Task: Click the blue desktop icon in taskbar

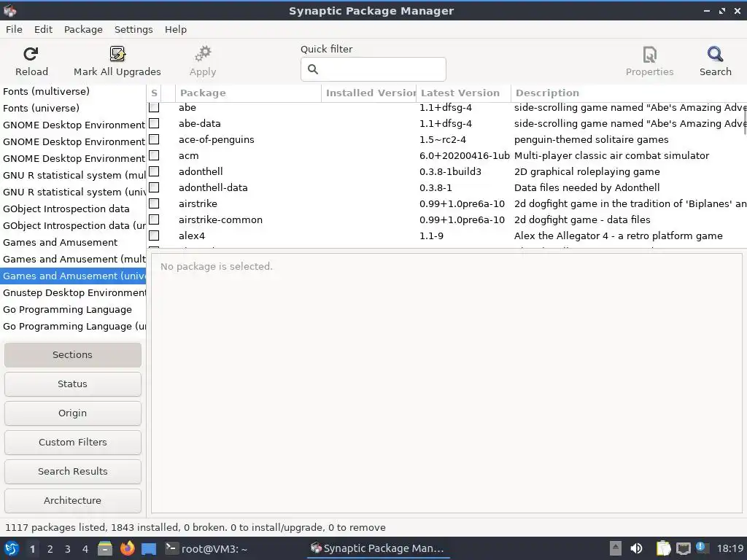Action: pyautogui.click(x=149, y=549)
